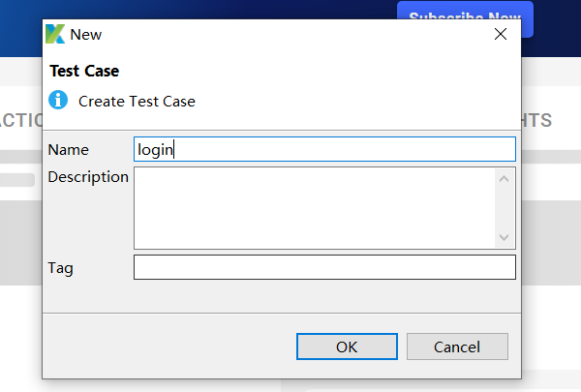
Task: Click the New title text
Action: pos(86,34)
